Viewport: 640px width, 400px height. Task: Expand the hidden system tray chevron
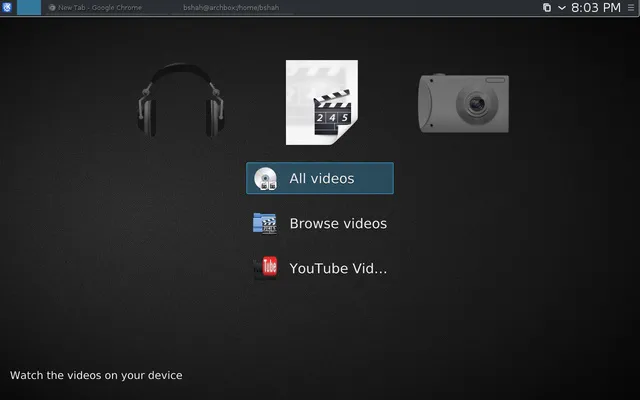[x=562, y=7]
